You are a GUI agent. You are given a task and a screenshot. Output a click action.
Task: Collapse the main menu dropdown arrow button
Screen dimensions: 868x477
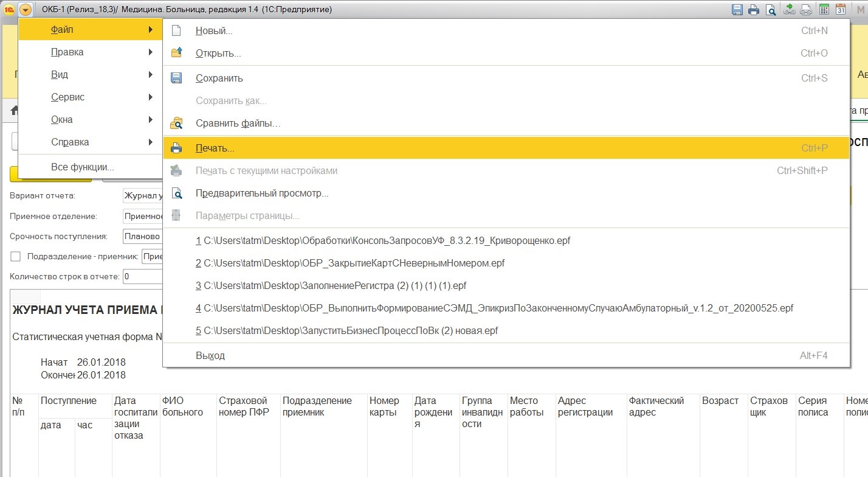[26, 10]
